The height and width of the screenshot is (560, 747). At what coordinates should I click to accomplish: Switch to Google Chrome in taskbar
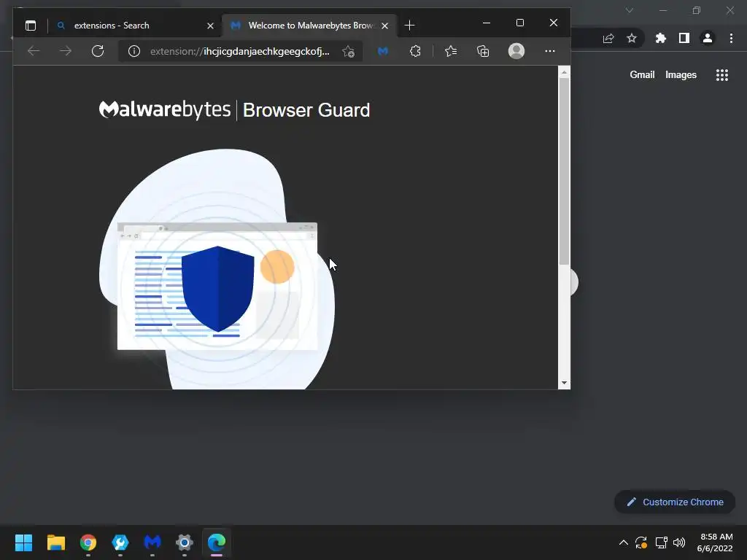pos(88,542)
